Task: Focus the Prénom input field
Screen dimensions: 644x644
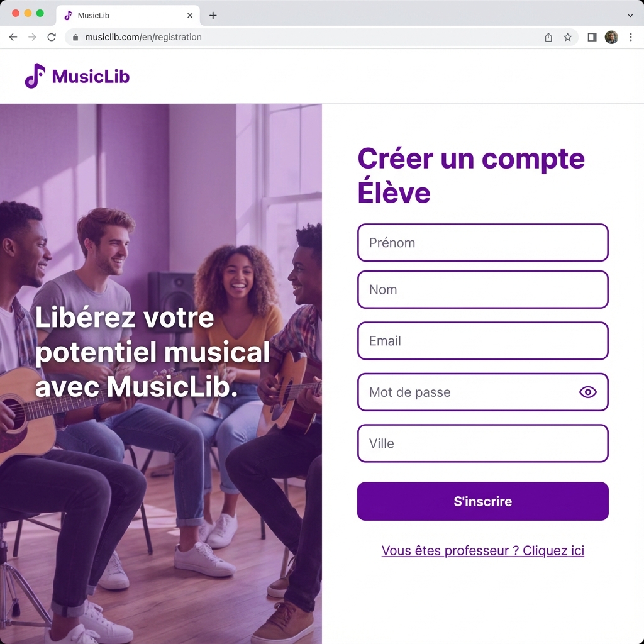Action: pyautogui.click(x=482, y=243)
